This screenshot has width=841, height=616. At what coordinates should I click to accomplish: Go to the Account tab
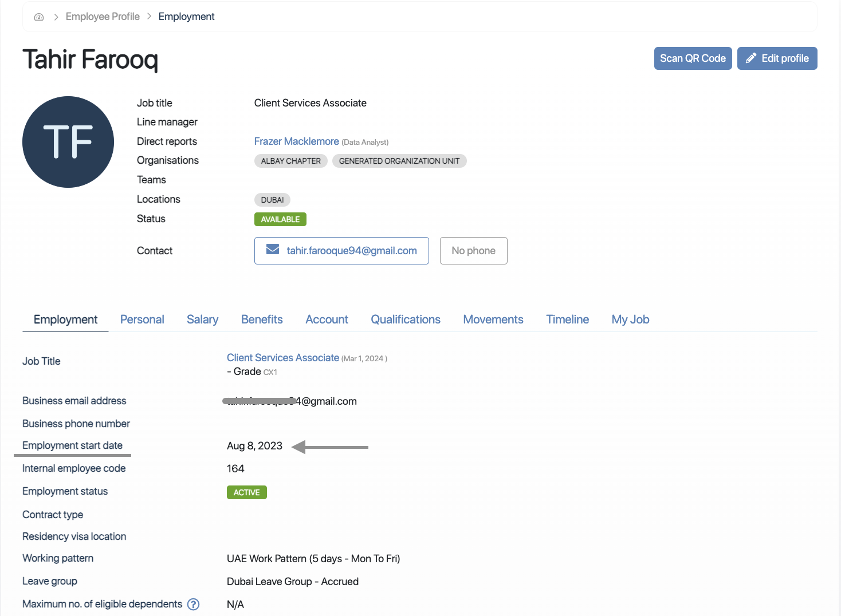pyautogui.click(x=327, y=319)
